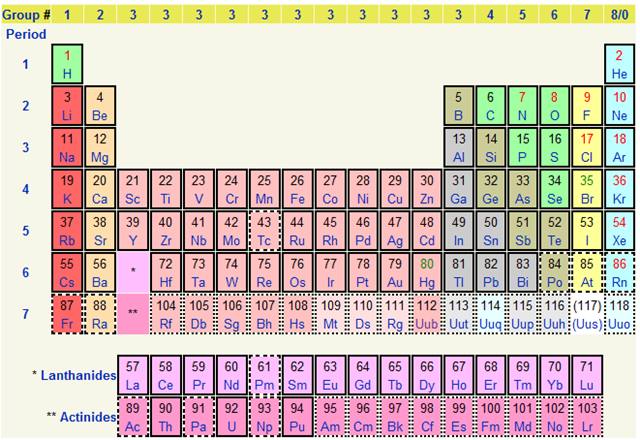Screen dimensions: 640x440
Task: Select the (Uus) element 117 cell
Action: pos(587,314)
